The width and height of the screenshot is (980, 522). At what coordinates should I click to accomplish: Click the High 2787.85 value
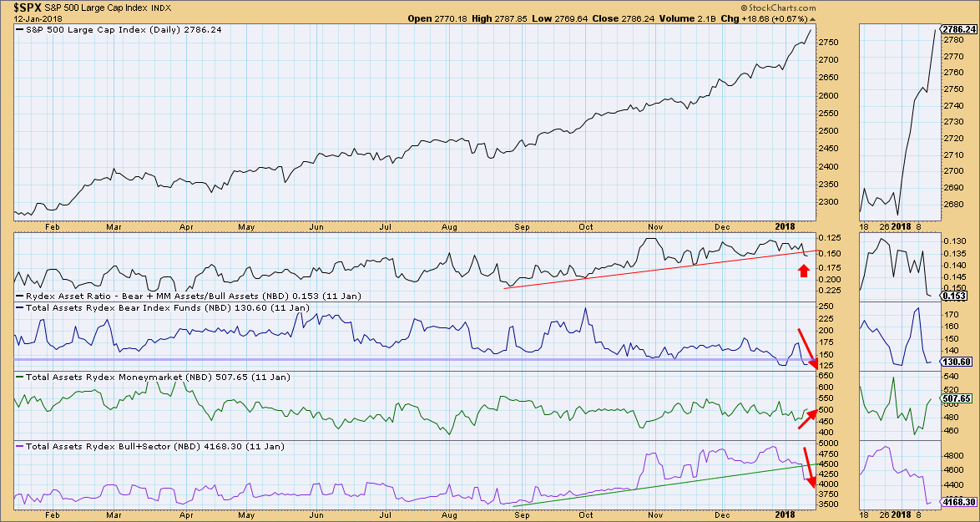pyautogui.click(x=498, y=18)
